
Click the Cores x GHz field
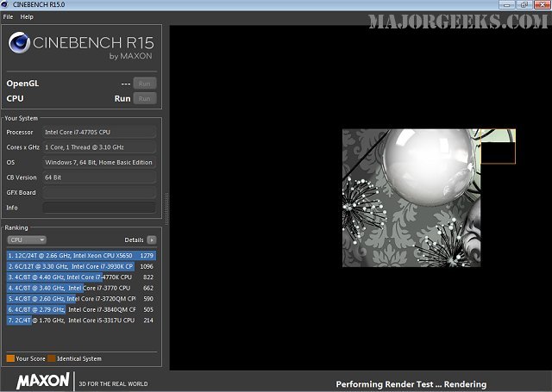[x=99, y=147]
